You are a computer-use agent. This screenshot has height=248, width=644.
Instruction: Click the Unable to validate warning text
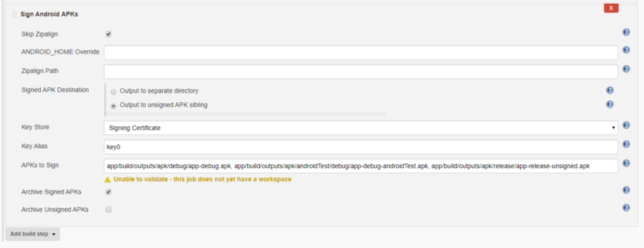pos(203,180)
